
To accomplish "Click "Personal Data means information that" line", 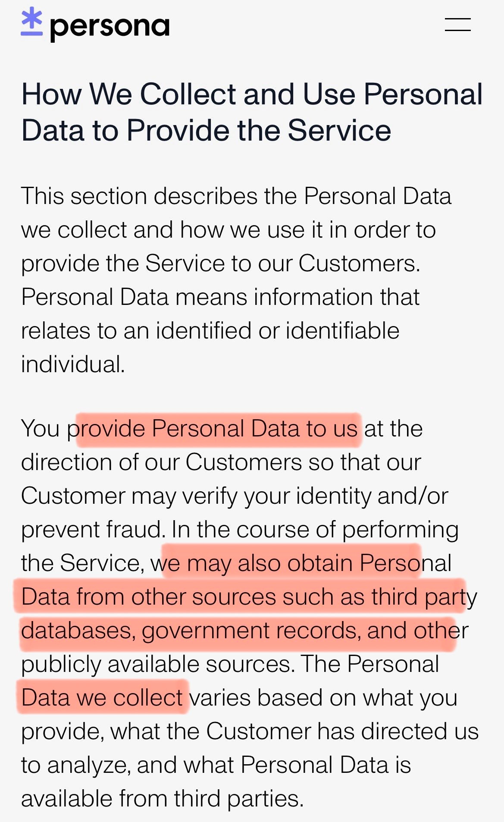I will pos(220,297).
